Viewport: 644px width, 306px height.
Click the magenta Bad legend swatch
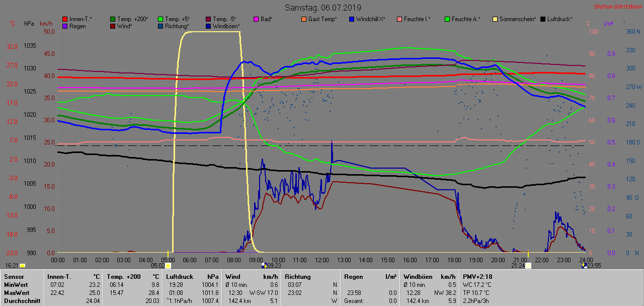point(256,19)
